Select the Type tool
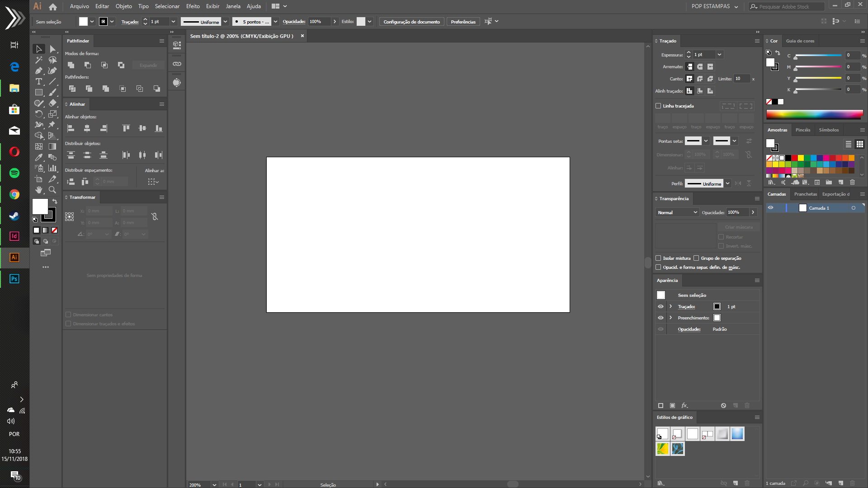868x488 pixels. [x=39, y=82]
